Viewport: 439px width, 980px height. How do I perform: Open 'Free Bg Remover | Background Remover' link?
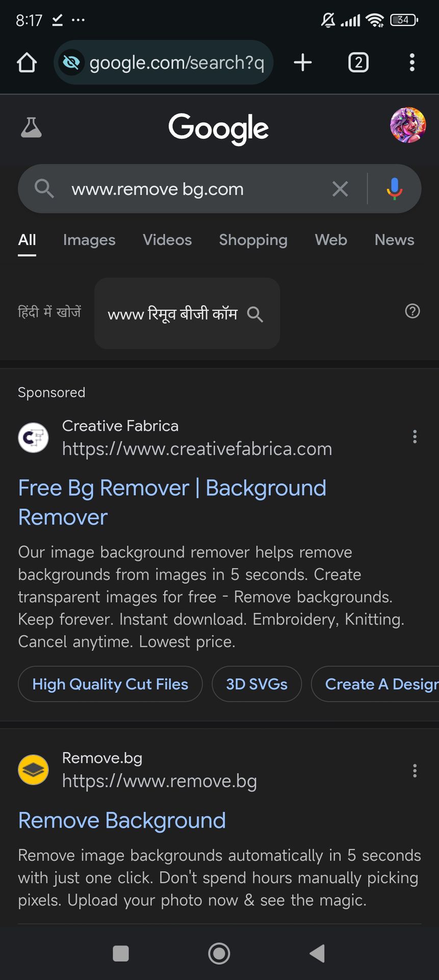172,503
